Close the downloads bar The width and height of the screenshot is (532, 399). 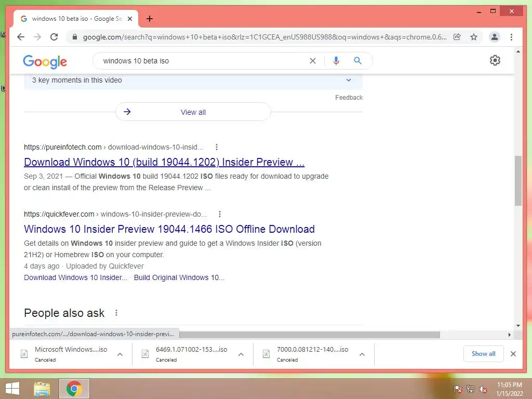pos(513,354)
